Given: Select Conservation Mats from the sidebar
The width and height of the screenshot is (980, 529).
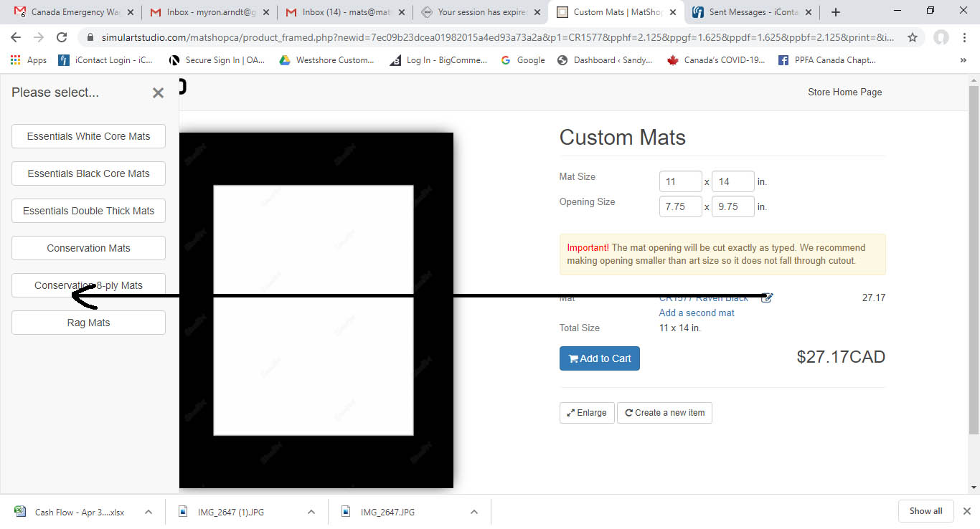Looking at the screenshot, I should (88, 247).
